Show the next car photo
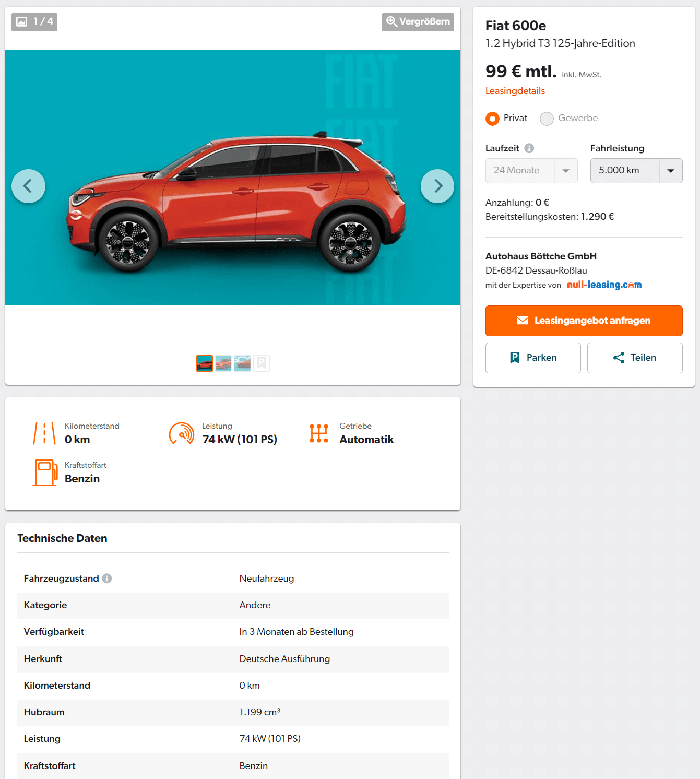 pos(437,186)
